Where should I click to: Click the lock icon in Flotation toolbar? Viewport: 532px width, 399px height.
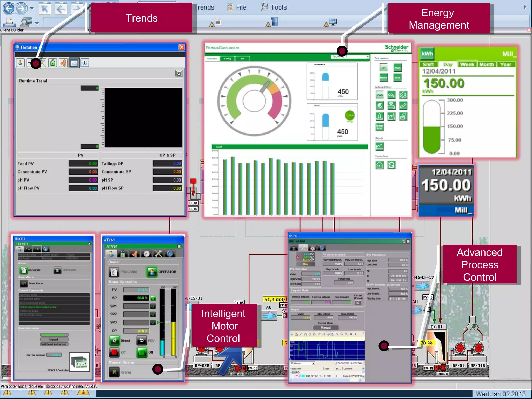coord(52,63)
